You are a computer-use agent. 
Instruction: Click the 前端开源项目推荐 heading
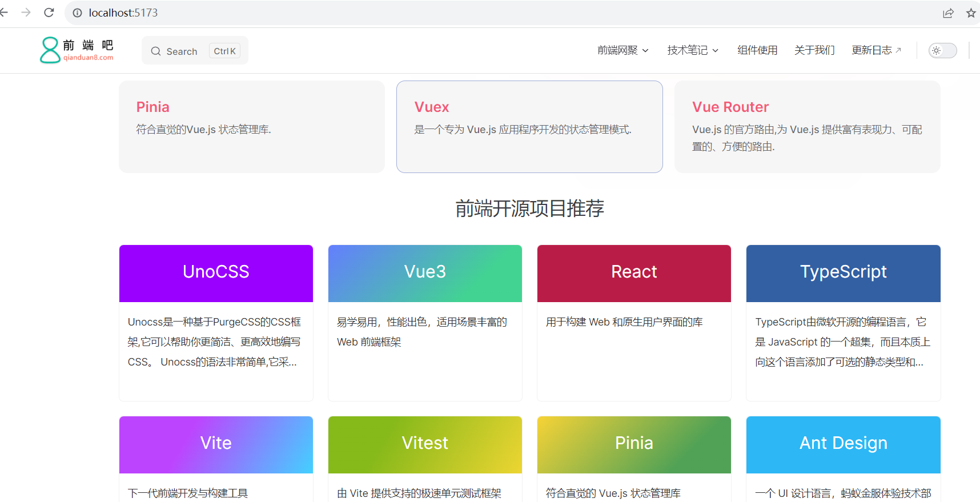(x=529, y=208)
